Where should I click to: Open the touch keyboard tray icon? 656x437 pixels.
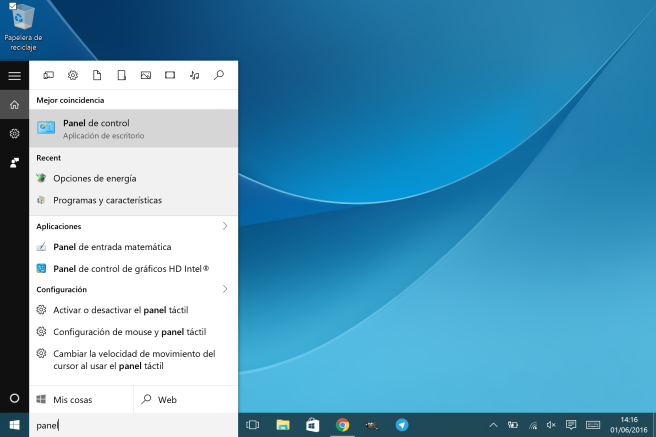pyautogui.click(x=593, y=425)
